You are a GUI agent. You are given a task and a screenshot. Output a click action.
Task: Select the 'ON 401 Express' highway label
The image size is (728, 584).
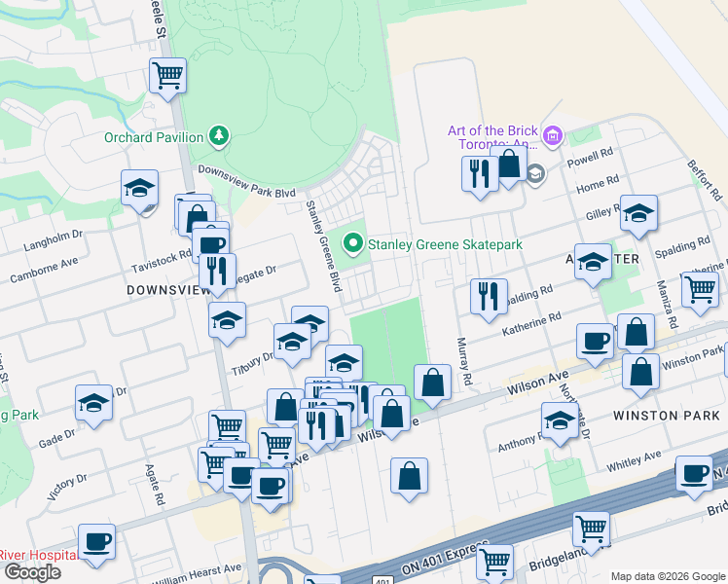pos(445,557)
